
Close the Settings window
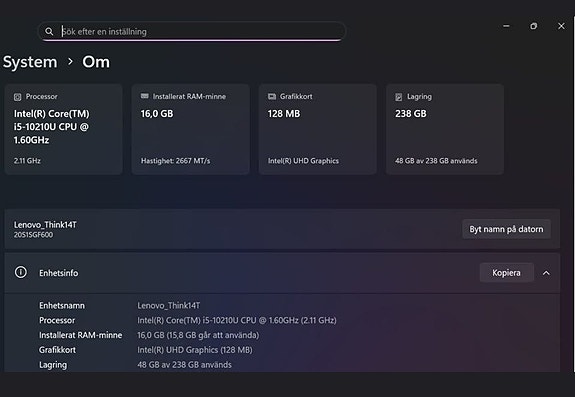pos(561,26)
